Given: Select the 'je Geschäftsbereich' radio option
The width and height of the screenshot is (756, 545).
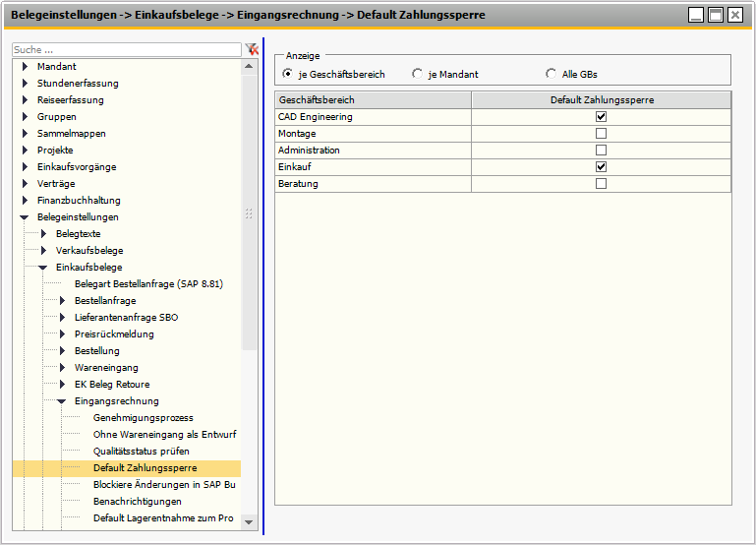Looking at the screenshot, I should click(287, 74).
